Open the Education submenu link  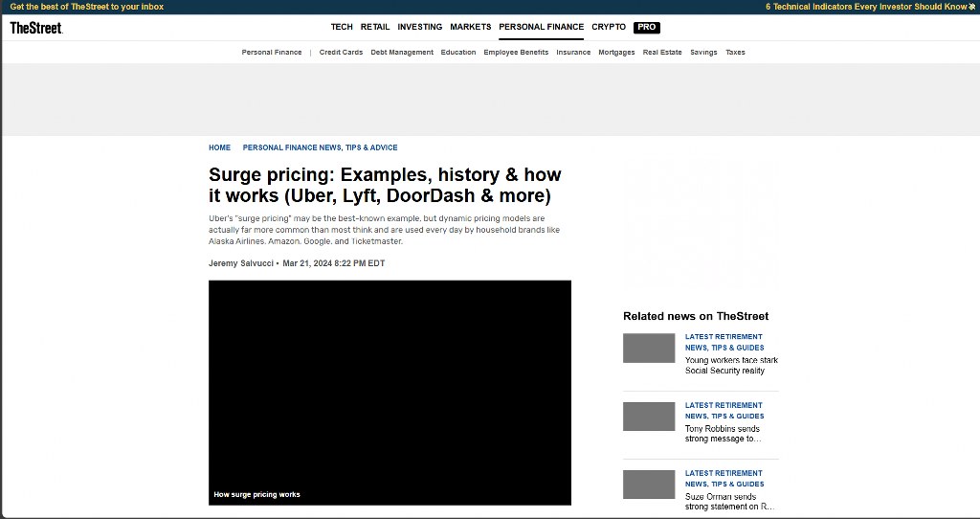coord(458,53)
